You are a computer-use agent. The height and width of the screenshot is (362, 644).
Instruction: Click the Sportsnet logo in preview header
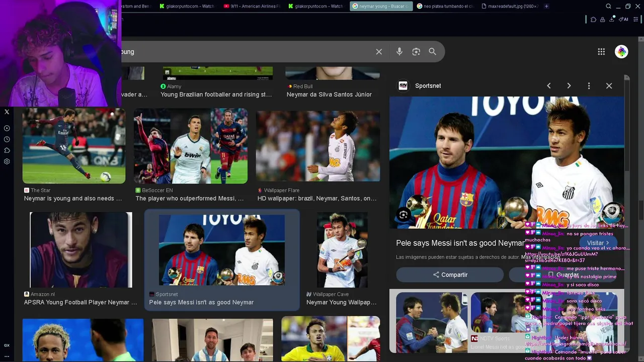click(x=403, y=86)
